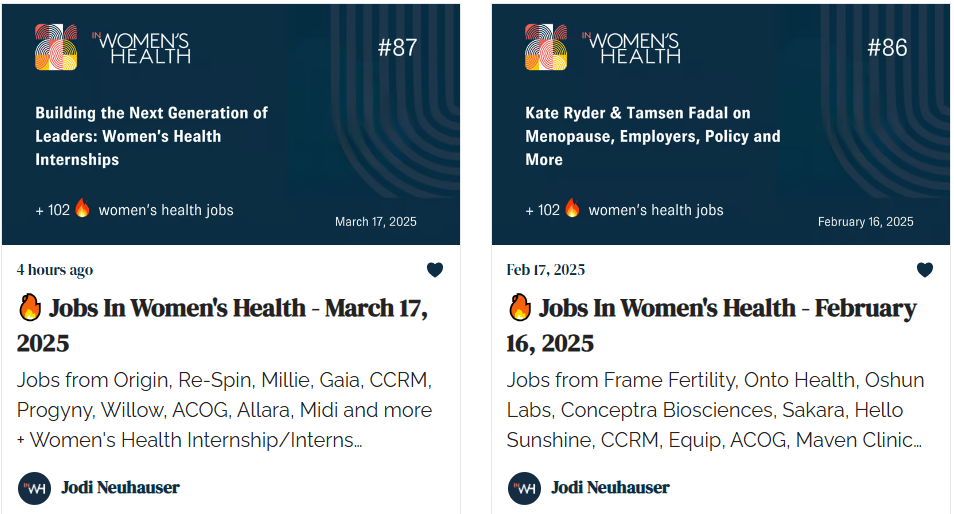Click the 'Feb 17, 2025' timestamp

point(545,269)
